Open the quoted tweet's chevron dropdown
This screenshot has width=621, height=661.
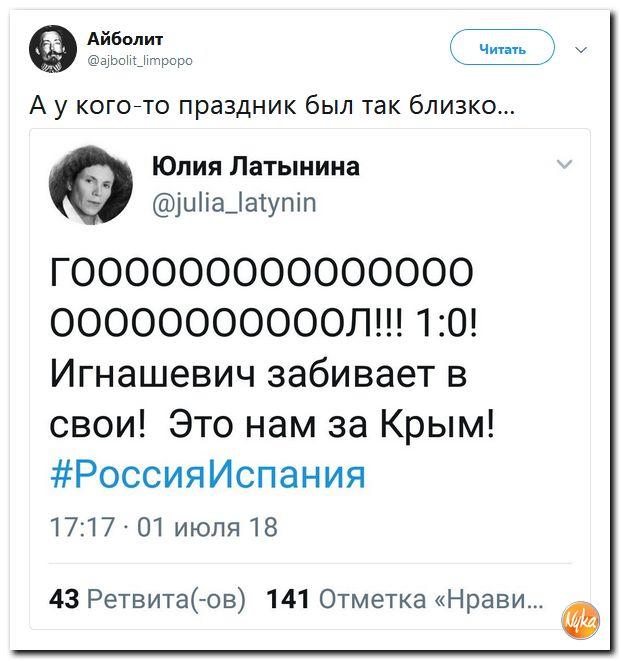[563, 164]
